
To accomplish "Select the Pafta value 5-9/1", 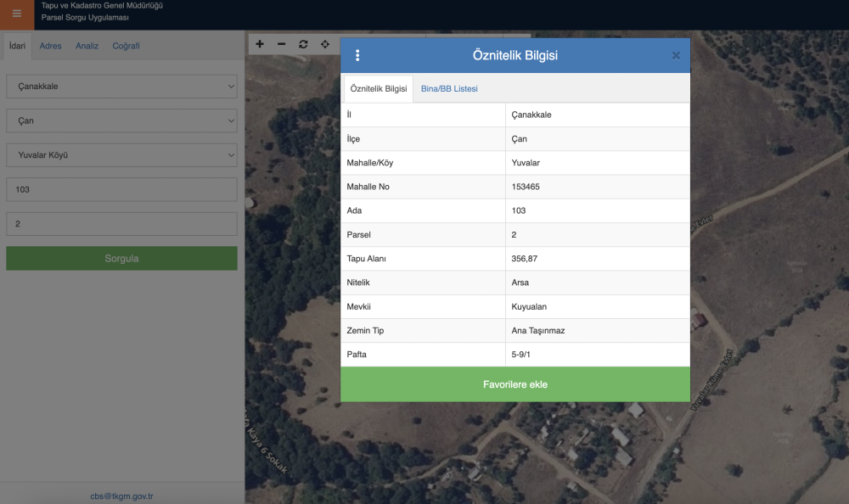I will [521, 355].
